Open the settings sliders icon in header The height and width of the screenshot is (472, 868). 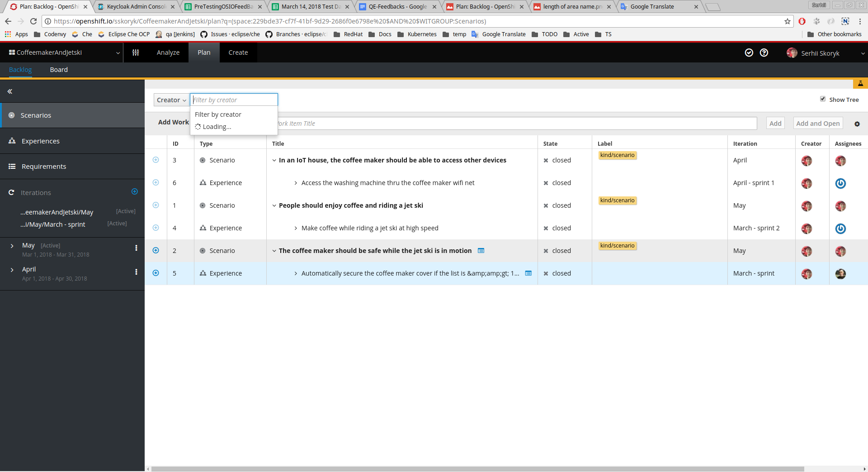(136, 52)
